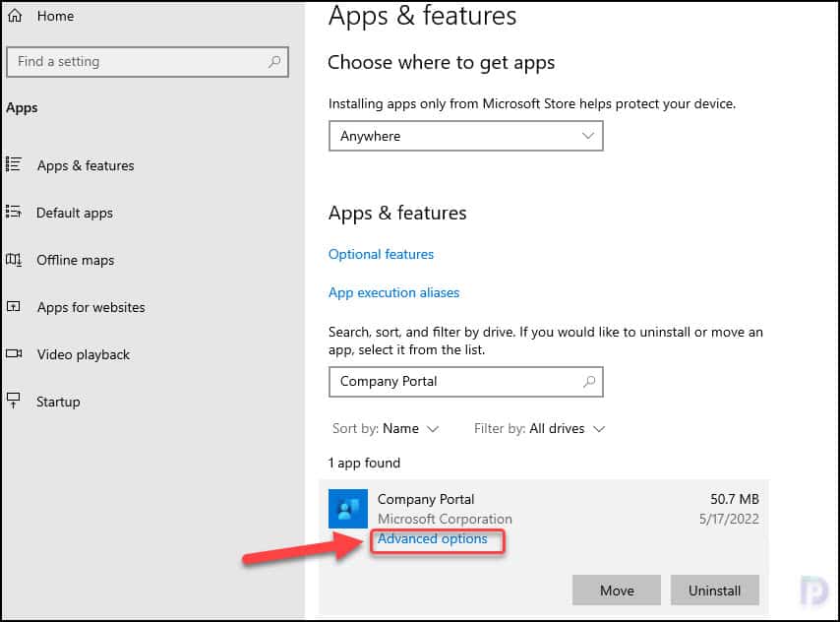Click the magnifier in the Company Portal search box
Image resolution: width=840 pixels, height=622 pixels.
[589, 381]
